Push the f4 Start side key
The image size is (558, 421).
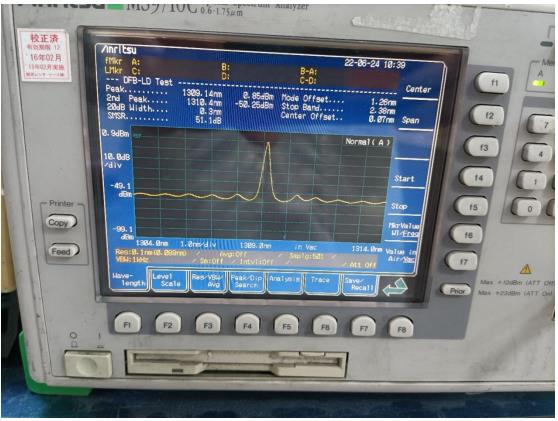point(477,177)
